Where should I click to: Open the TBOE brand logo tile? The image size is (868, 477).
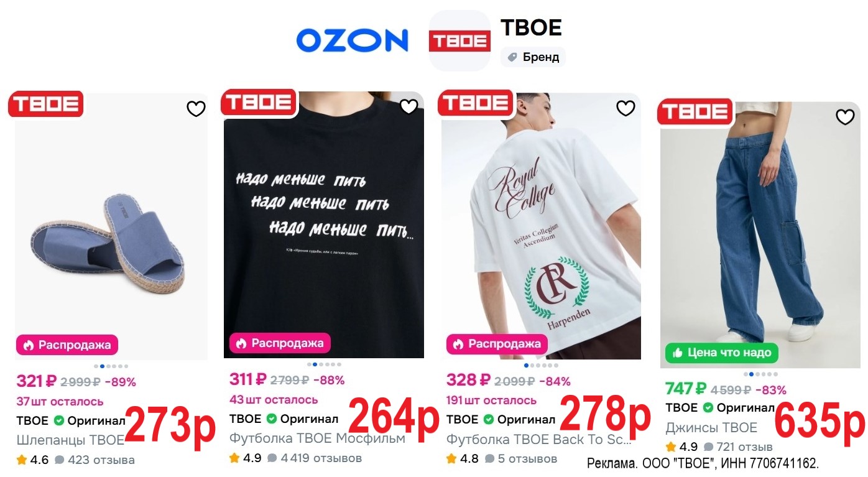tap(459, 40)
